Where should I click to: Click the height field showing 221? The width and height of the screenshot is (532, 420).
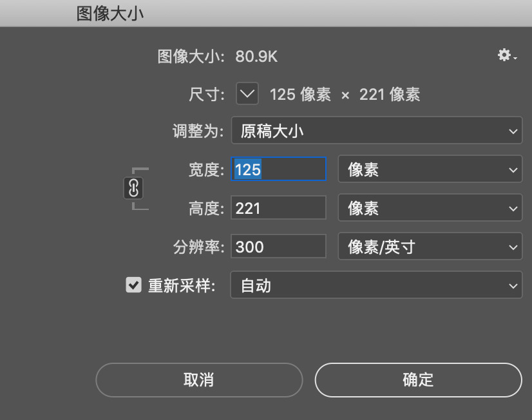[x=278, y=207]
